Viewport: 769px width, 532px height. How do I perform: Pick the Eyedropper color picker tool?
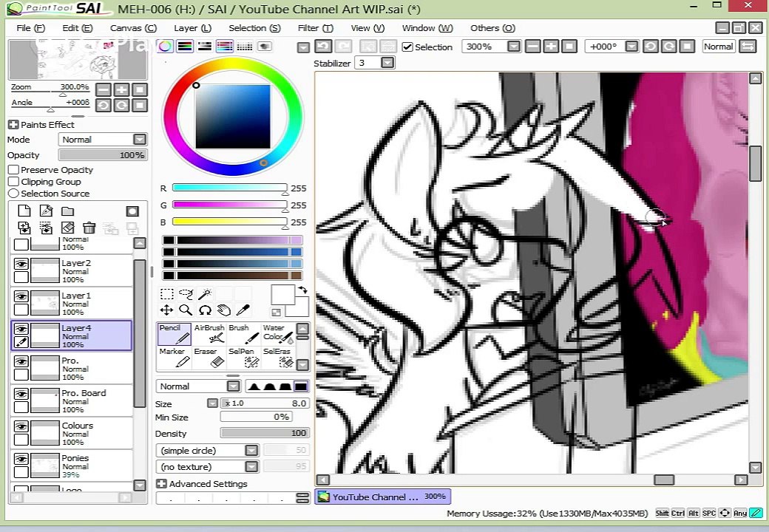point(243,310)
